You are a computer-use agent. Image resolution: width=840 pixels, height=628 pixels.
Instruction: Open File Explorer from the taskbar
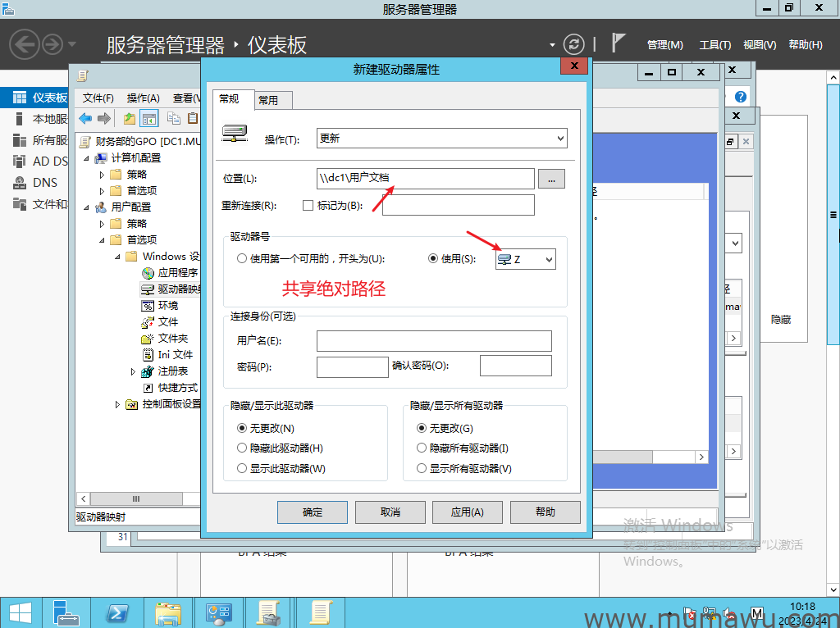click(168, 612)
